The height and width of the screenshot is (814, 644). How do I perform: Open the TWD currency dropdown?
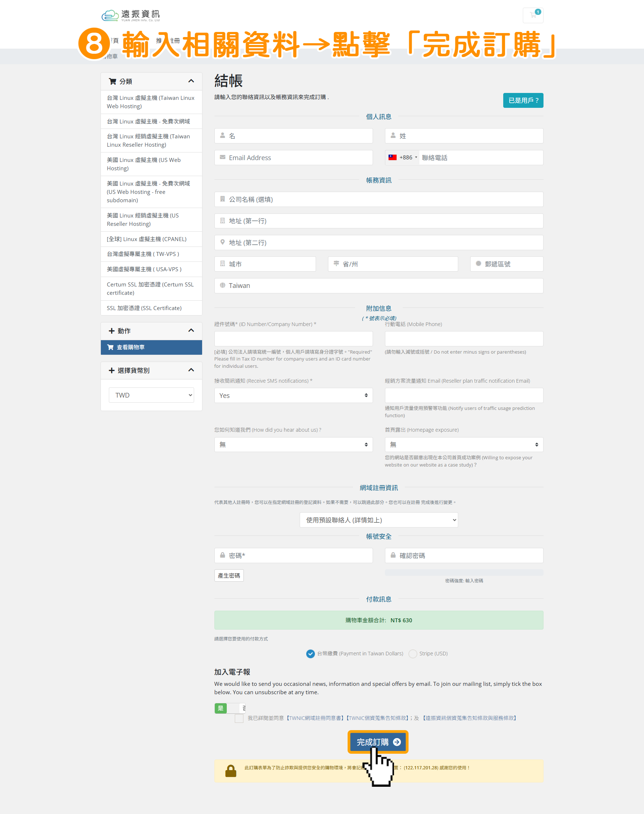tap(151, 395)
